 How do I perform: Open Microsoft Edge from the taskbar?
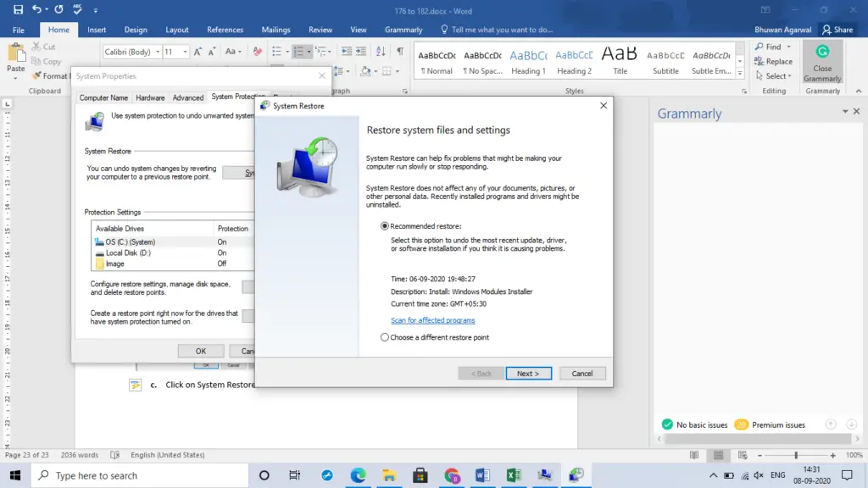pos(359,475)
